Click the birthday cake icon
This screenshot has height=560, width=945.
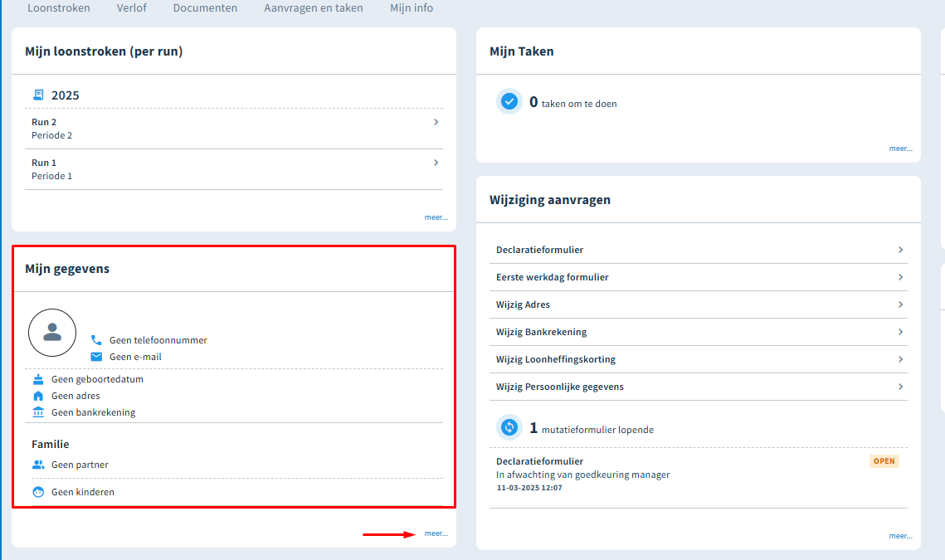[38, 379]
